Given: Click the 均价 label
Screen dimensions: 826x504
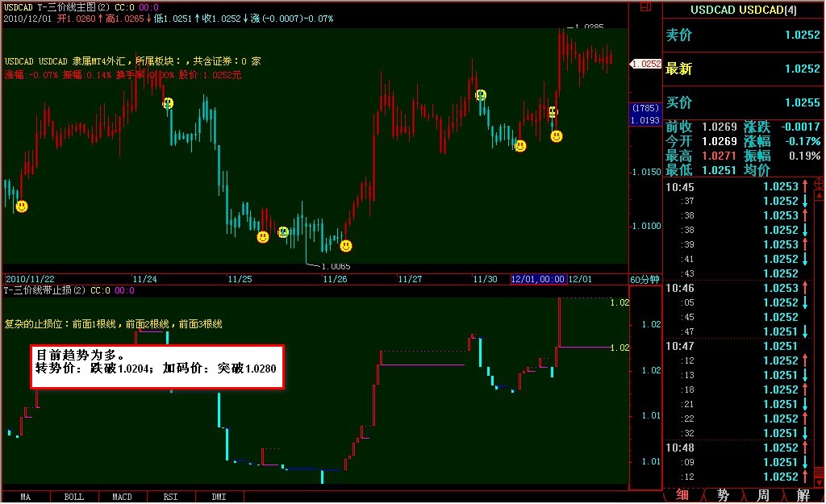Looking at the screenshot, I should point(757,170).
